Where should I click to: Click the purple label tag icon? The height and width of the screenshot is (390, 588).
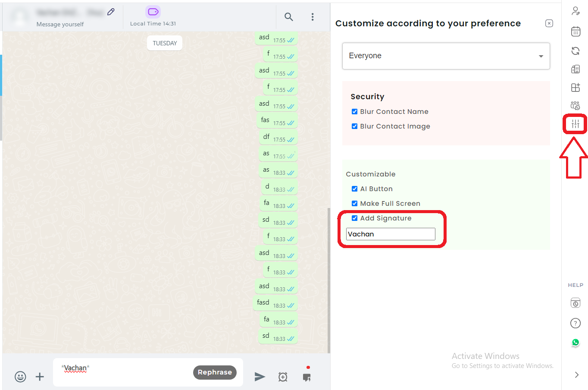click(153, 12)
